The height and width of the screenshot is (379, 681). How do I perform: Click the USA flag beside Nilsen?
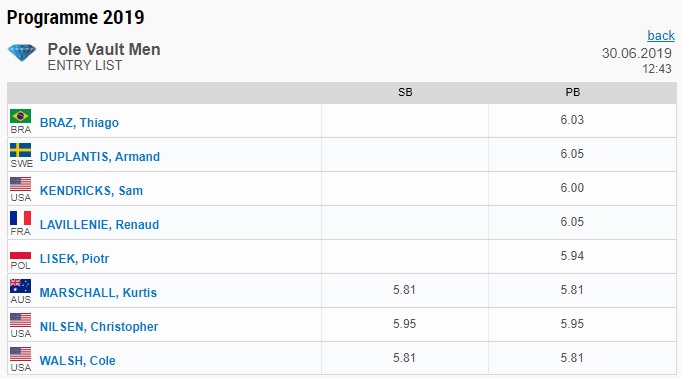coord(20,320)
